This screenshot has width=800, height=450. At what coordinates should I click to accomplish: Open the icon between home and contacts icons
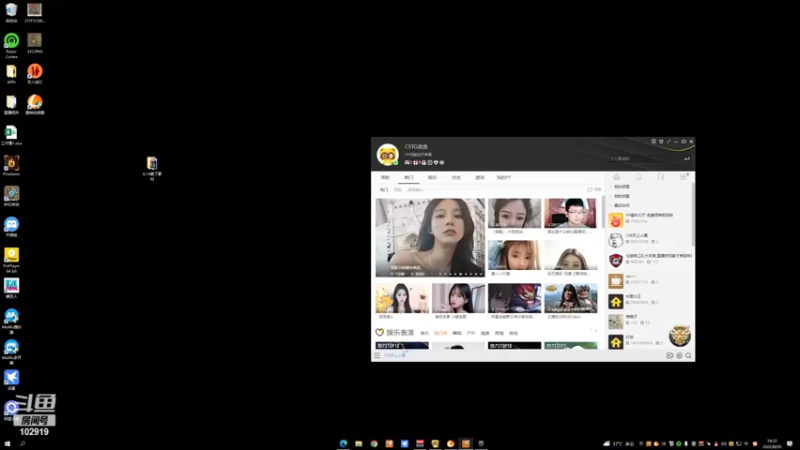(x=638, y=177)
